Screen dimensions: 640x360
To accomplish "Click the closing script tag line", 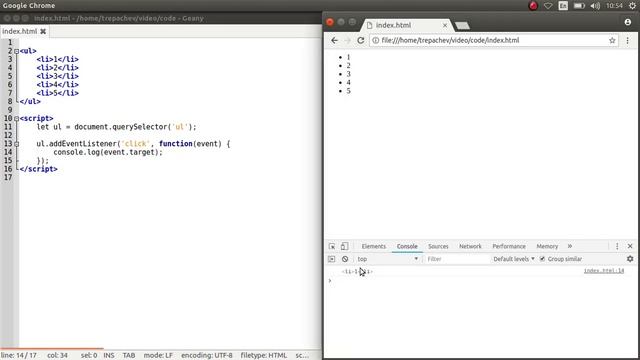I will [38, 169].
